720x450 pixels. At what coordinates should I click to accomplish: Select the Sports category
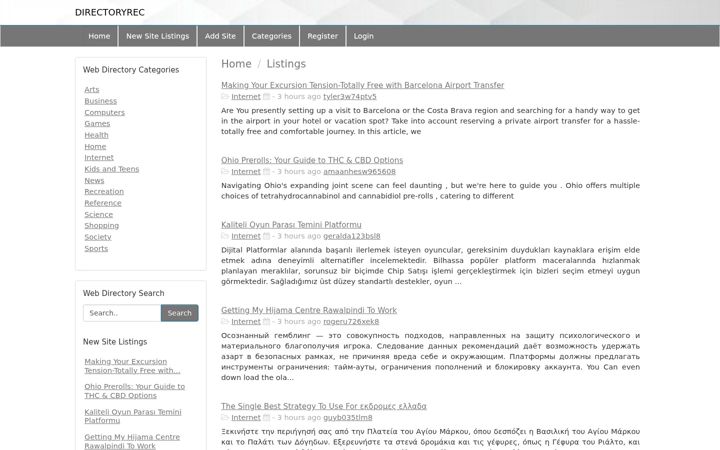point(96,248)
